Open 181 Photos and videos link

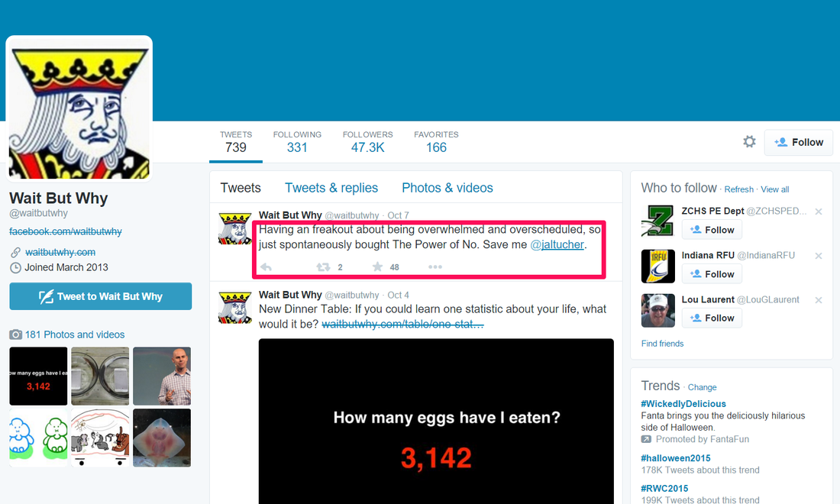[x=75, y=334]
